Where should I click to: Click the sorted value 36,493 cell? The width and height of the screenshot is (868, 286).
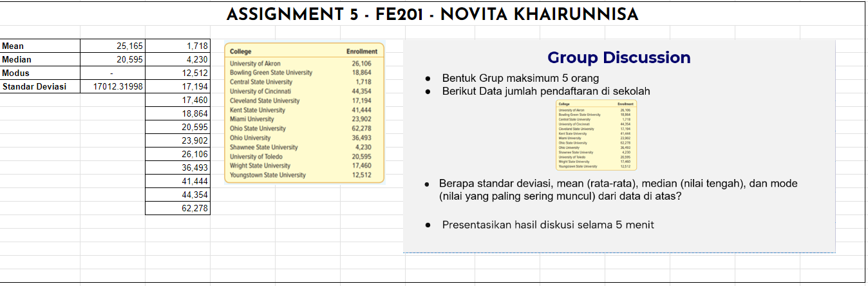click(x=178, y=167)
